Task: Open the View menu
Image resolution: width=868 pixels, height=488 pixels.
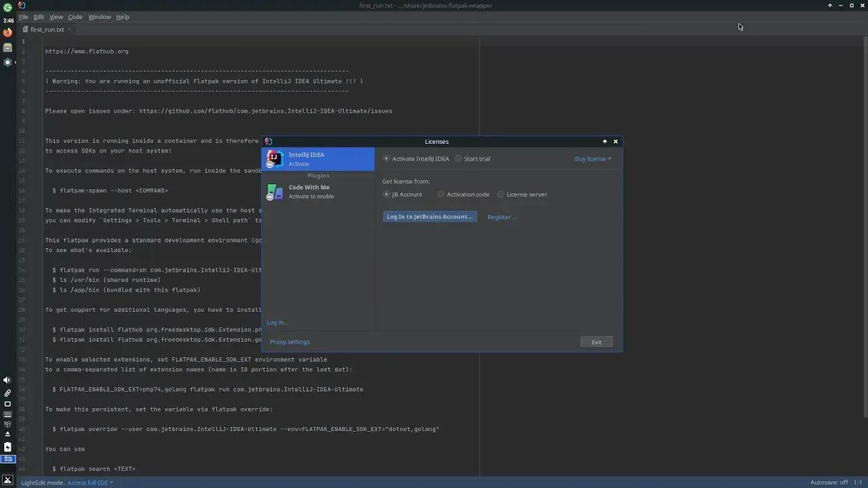Action: tap(56, 17)
